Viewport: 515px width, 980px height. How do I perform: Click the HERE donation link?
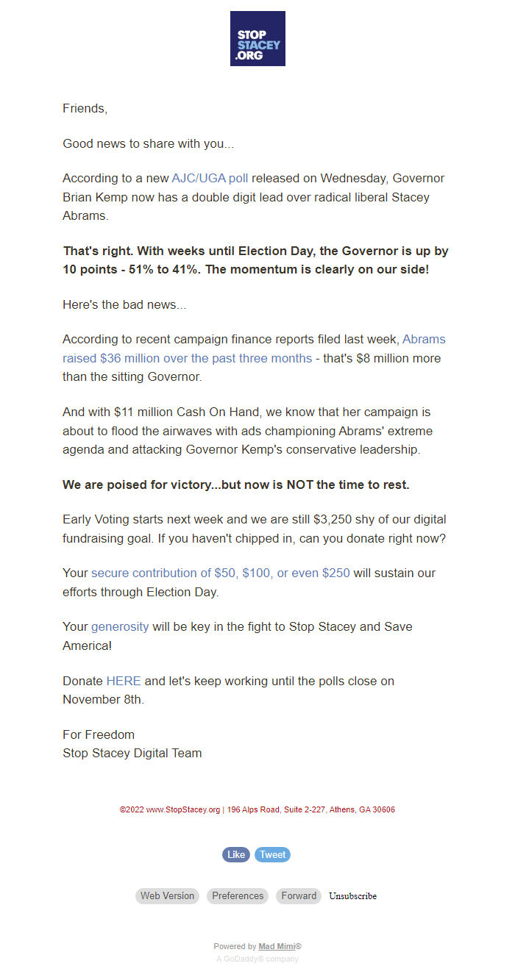(x=123, y=681)
